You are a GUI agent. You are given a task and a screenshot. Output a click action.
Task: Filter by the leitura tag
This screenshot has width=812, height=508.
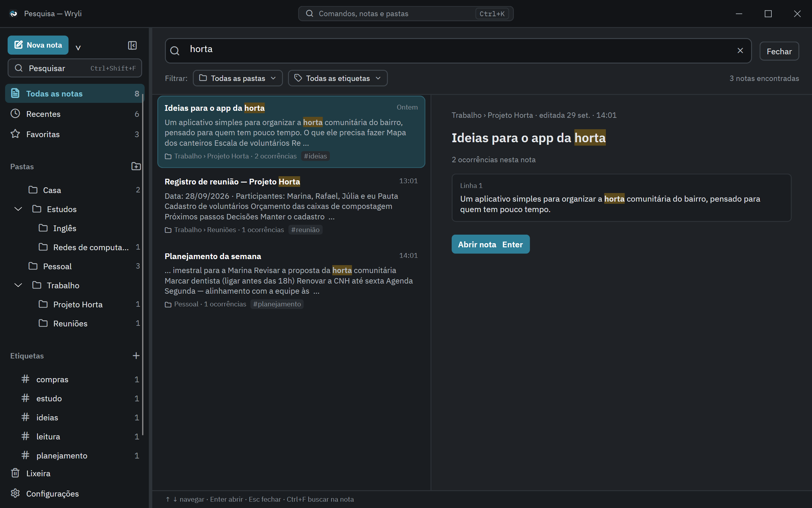(75, 437)
